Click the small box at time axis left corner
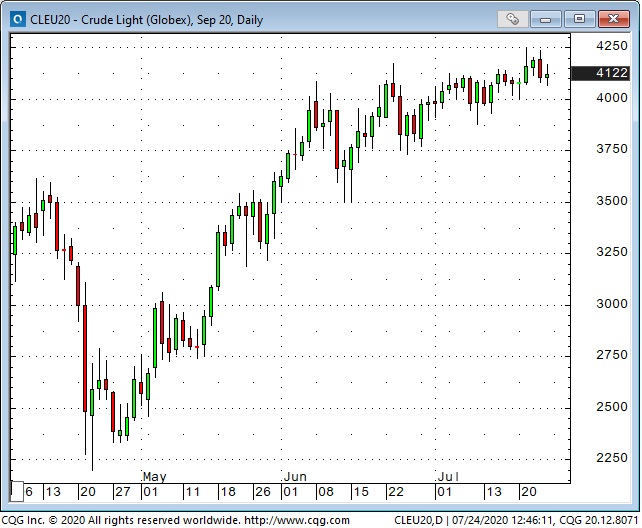 tap(17, 492)
